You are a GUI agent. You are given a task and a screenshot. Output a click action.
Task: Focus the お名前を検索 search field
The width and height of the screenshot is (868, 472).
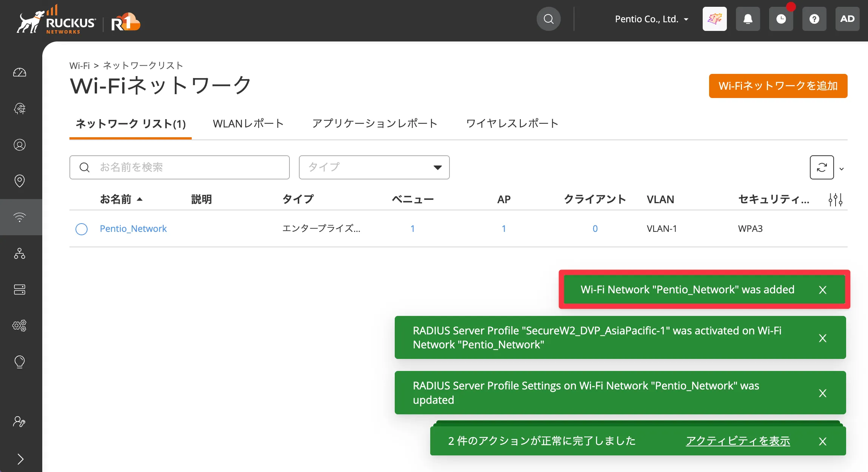tap(180, 167)
